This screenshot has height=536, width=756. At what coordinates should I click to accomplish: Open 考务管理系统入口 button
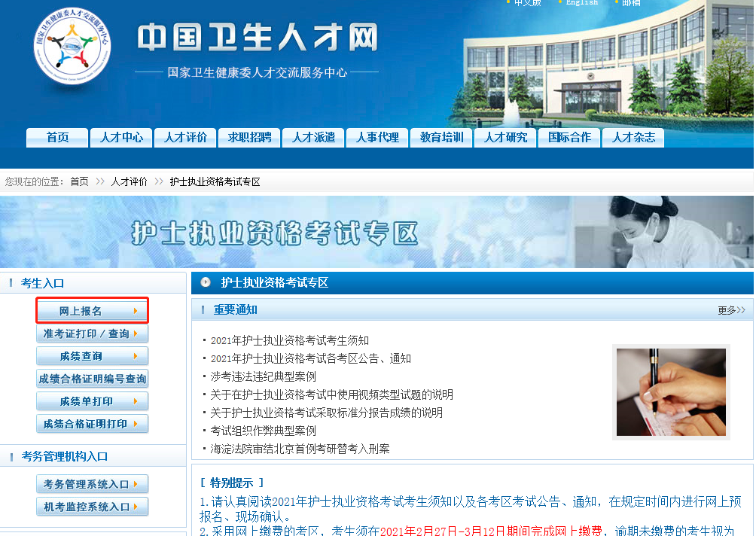point(92,484)
